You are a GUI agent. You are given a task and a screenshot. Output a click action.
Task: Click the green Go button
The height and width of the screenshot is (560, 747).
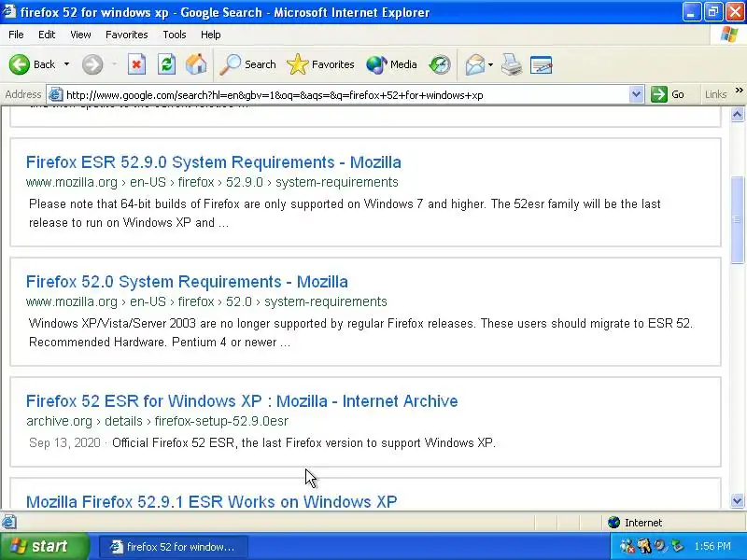pyautogui.click(x=668, y=94)
